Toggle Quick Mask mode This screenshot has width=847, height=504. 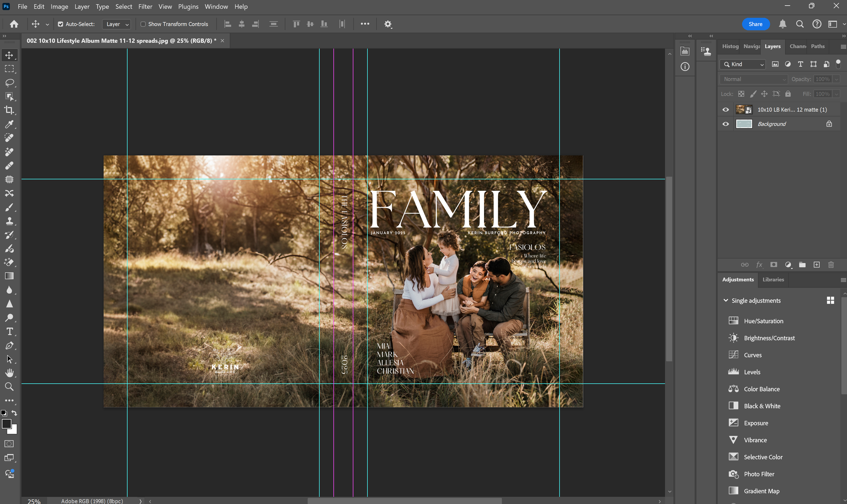9,444
